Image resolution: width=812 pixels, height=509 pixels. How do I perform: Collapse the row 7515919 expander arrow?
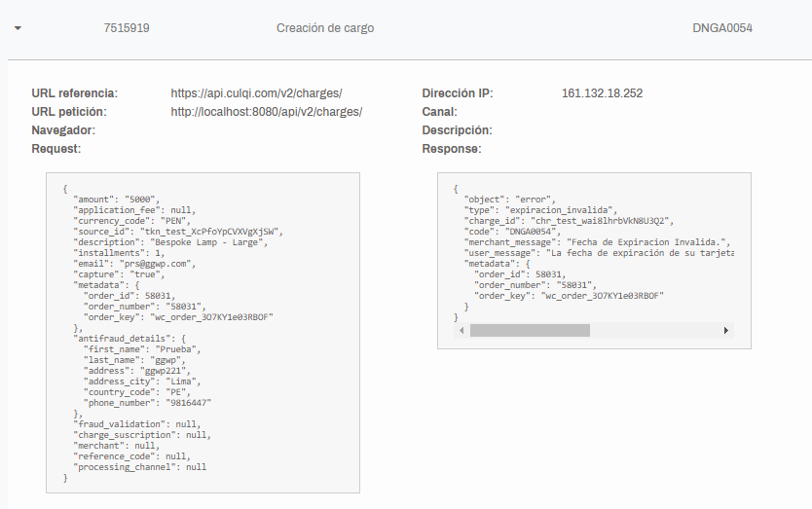click(x=18, y=28)
